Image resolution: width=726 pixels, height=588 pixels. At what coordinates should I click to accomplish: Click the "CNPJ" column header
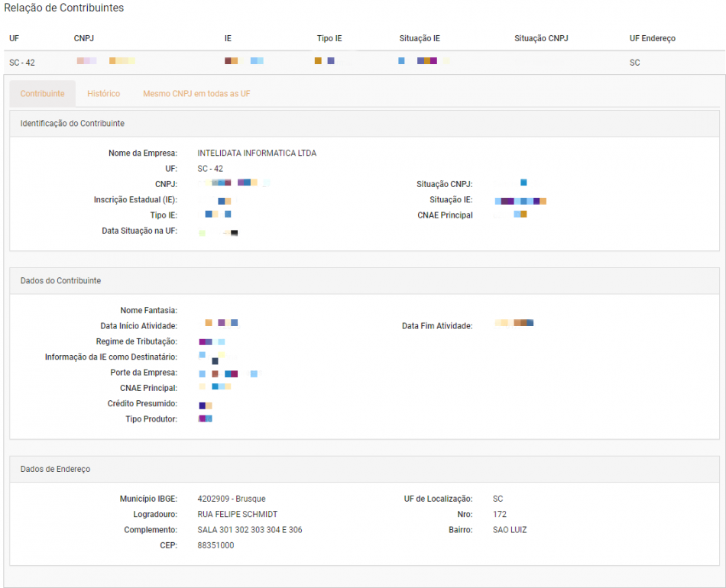tap(84, 38)
